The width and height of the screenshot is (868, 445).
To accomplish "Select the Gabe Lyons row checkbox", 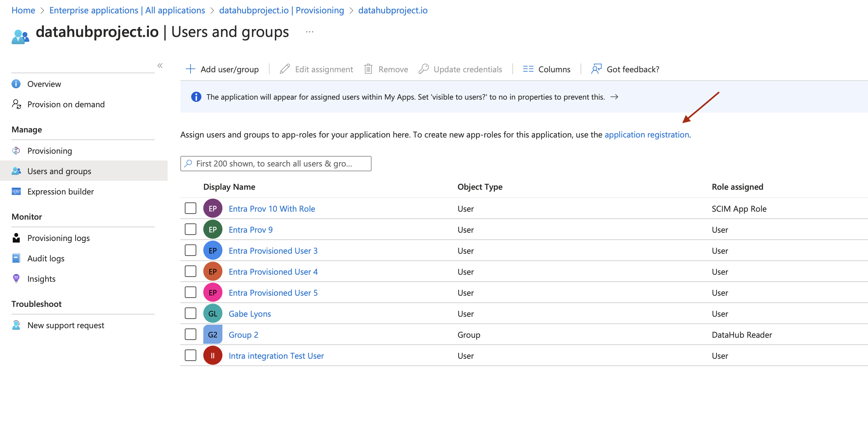I will 190,314.
